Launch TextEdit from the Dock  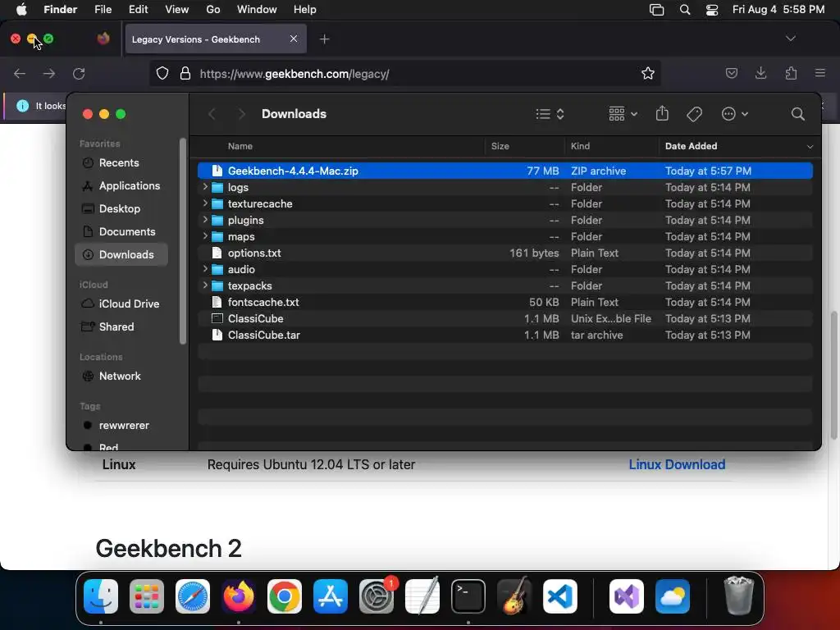(422, 596)
